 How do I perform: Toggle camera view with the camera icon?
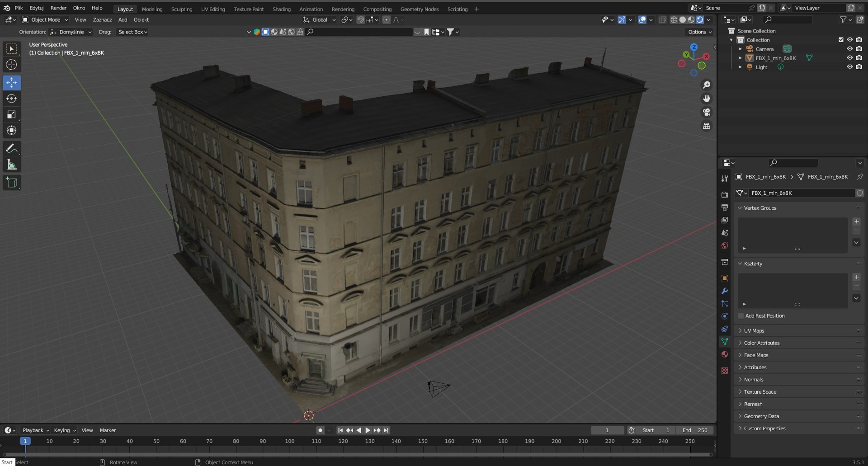pyautogui.click(x=706, y=112)
